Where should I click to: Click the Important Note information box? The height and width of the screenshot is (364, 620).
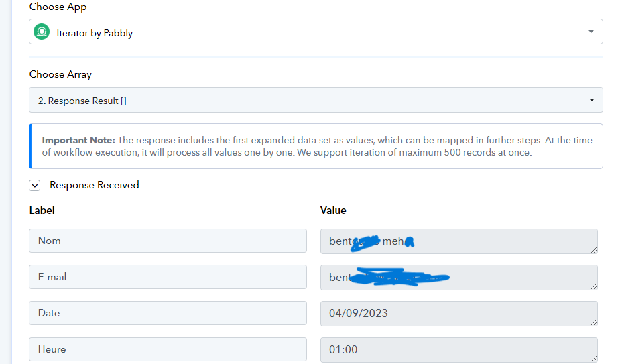pyautogui.click(x=316, y=146)
